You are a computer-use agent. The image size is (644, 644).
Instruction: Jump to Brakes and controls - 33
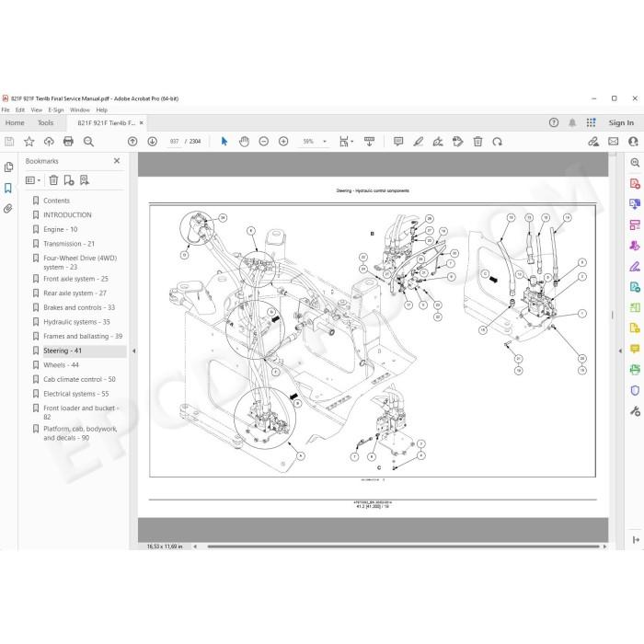click(79, 307)
